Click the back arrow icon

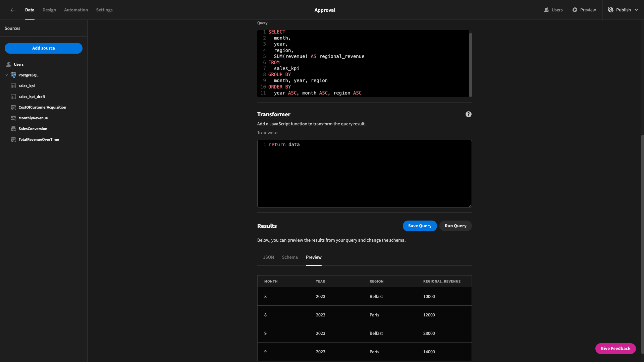[x=13, y=10]
